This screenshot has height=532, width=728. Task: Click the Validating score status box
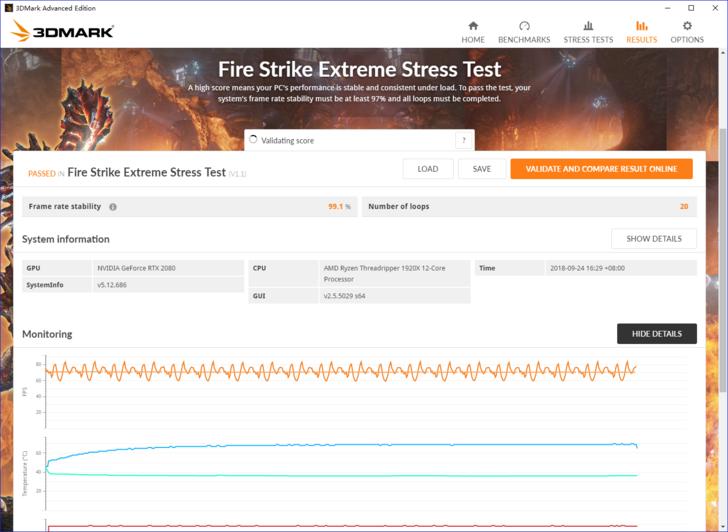(x=359, y=140)
